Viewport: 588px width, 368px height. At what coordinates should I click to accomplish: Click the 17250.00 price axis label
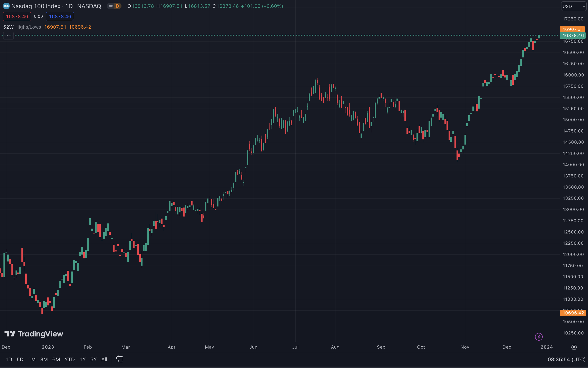click(x=573, y=19)
